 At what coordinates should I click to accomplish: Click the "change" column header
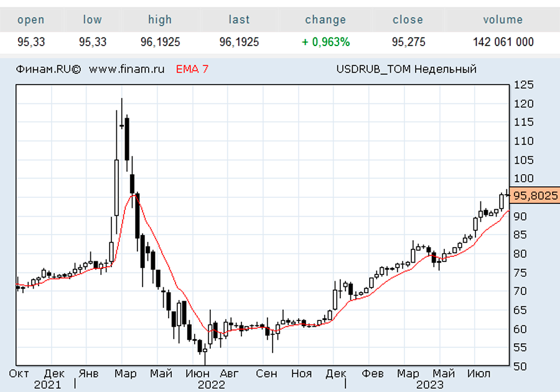(325, 20)
